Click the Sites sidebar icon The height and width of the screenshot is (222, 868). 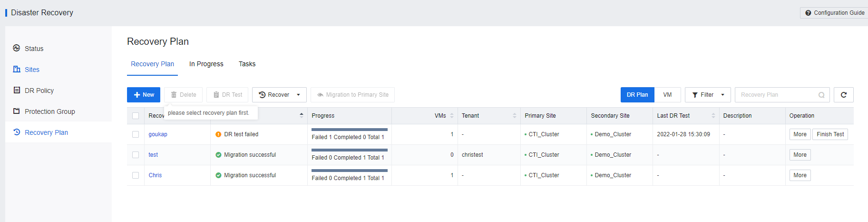coord(17,69)
